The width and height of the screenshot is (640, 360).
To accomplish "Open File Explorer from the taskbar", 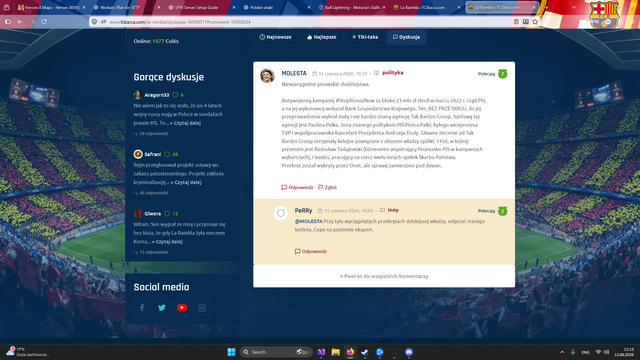I will pos(336,352).
